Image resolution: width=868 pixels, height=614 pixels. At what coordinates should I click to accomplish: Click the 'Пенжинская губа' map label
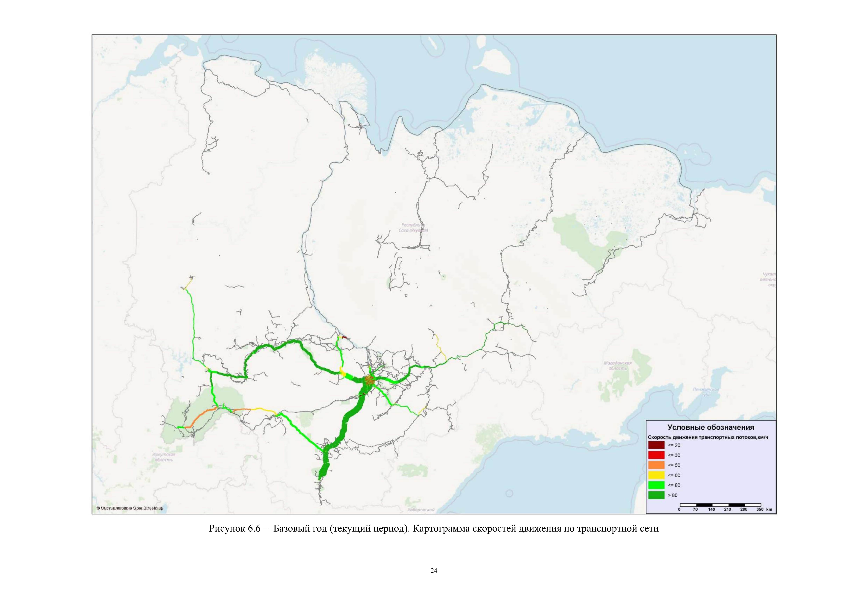pos(706,392)
